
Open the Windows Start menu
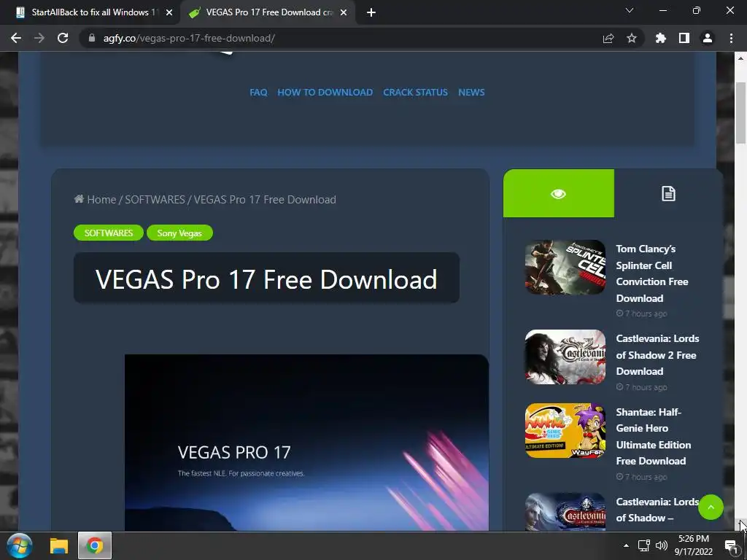tap(20, 545)
